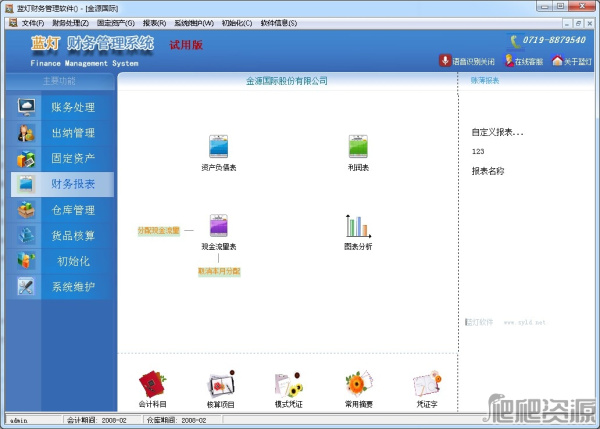This screenshot has height=429, width=600.
Task: Open the 凭证字 shortcut icon
Action: point(427,383)
